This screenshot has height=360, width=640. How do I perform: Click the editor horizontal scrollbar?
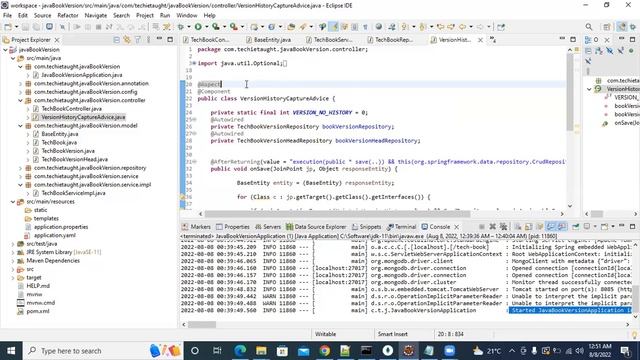pyautogui.click(x=381, y=214)
